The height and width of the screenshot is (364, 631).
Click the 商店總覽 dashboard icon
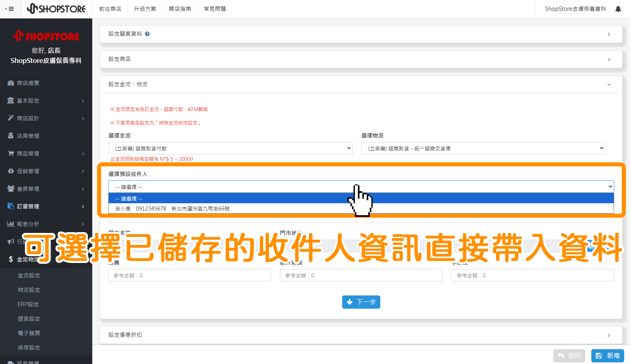[11, 83]
